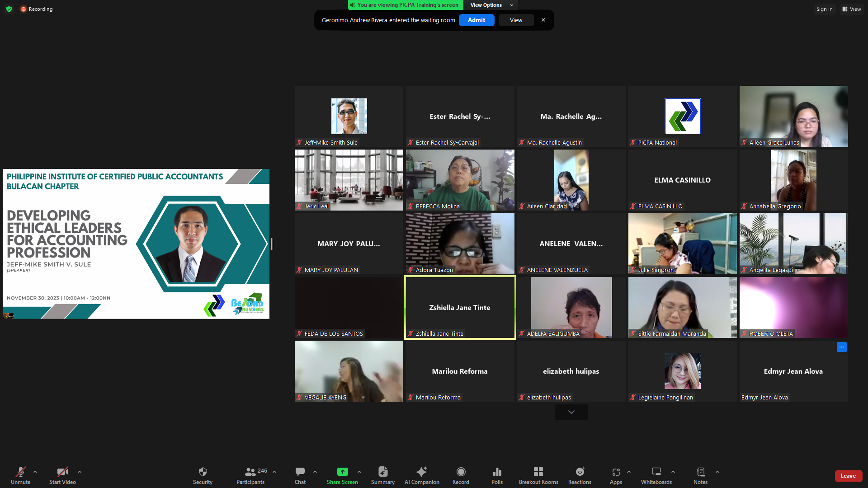This screenshot has width=868, height=488.
Task: Open Whiteboards
Action: click(656, 476)
